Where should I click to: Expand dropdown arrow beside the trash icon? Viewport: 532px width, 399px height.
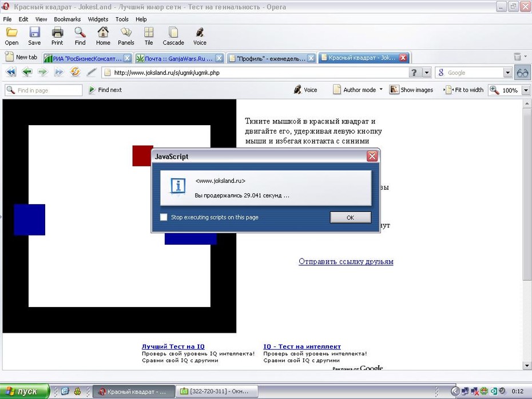pyautogui.click(x=526, y=56)
